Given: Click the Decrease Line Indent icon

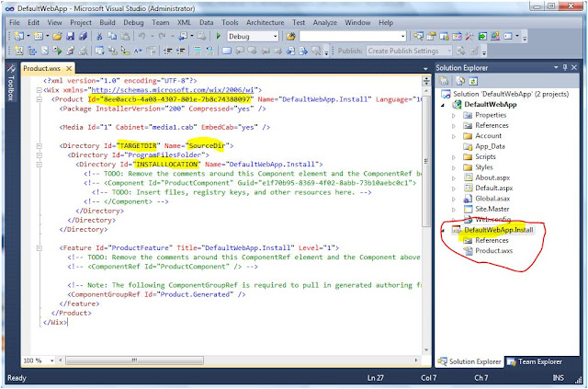Looking at the screenshot, I should point(167,51).
